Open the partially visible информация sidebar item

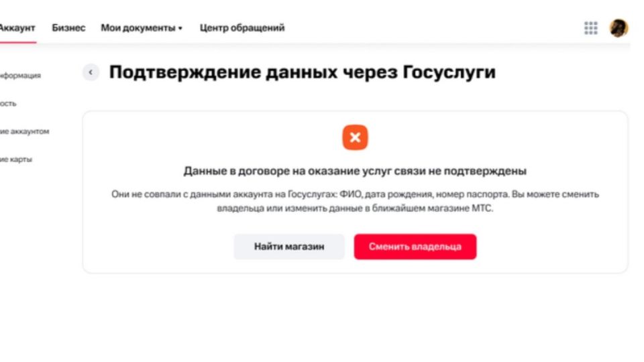coord(20,76)
